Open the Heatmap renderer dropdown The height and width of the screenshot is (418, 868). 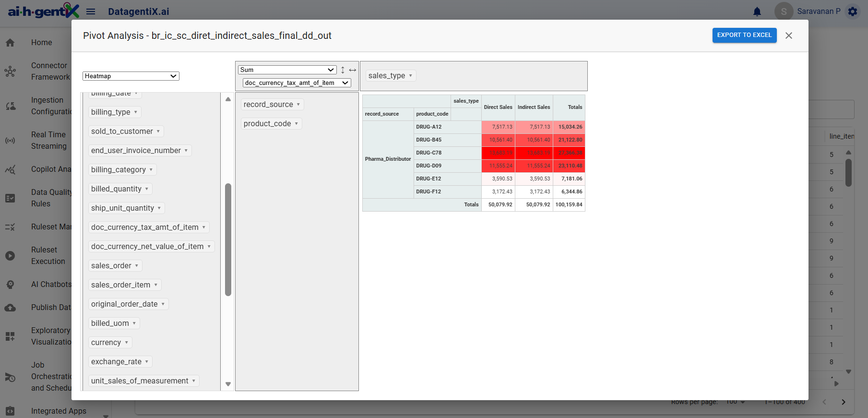click(x=131, y=76)
